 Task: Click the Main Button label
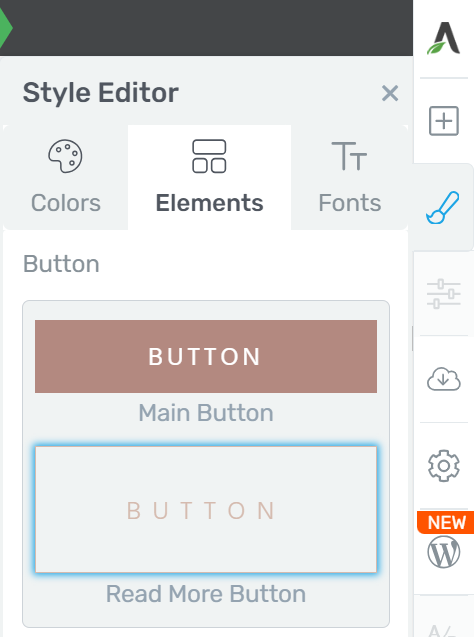pyautogui.click(x=206, y=413)
